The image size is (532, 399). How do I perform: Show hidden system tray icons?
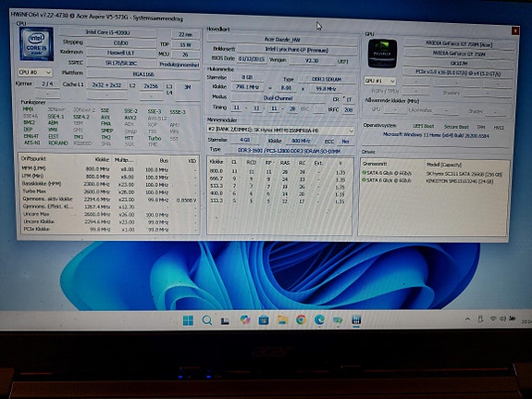coord(467,319)
